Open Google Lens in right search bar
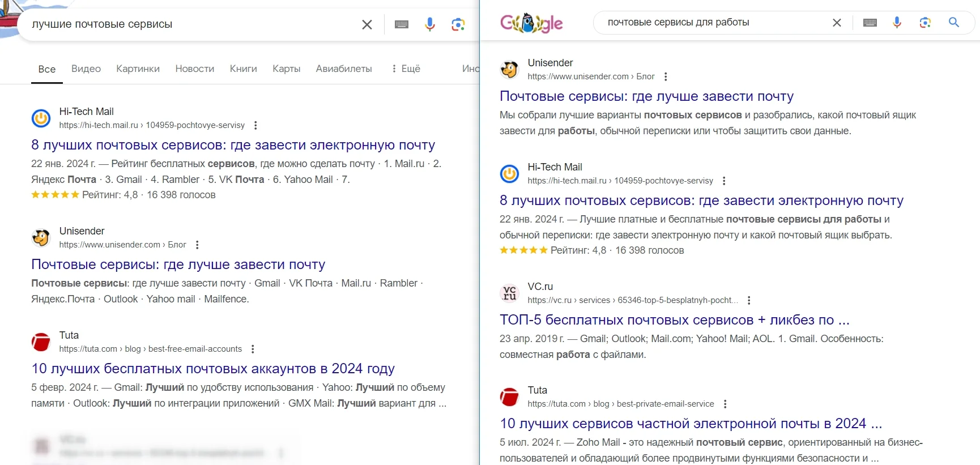This screenshot has width=980, height=465. coord(925,23)
